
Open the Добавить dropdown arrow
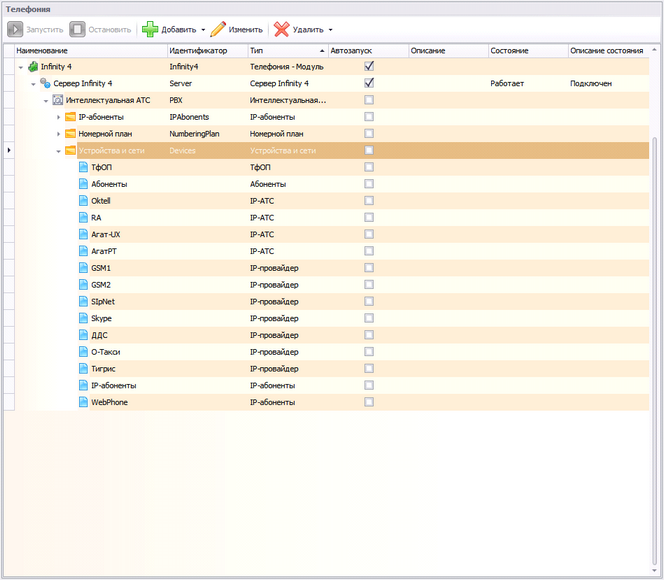(203, 30)
